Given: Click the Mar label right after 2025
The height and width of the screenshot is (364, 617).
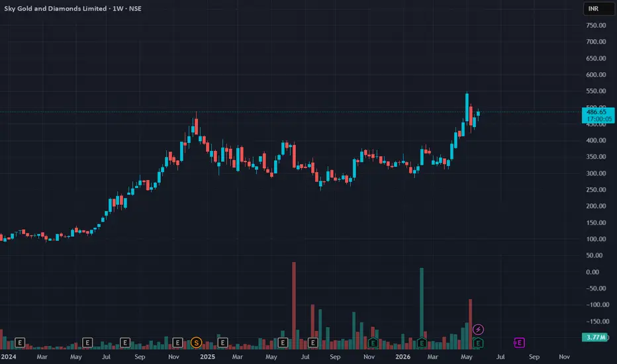Looking at the screenshot, I should click(x=237, y=357).
